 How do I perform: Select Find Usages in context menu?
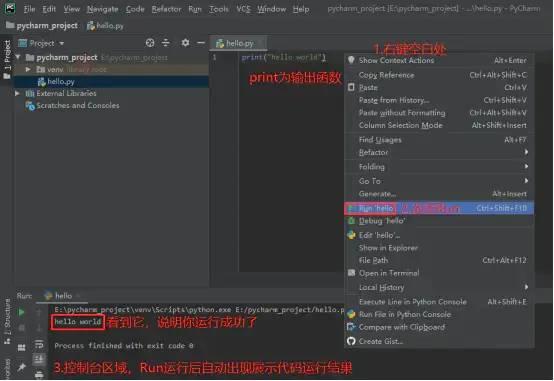tap(439, 140)
